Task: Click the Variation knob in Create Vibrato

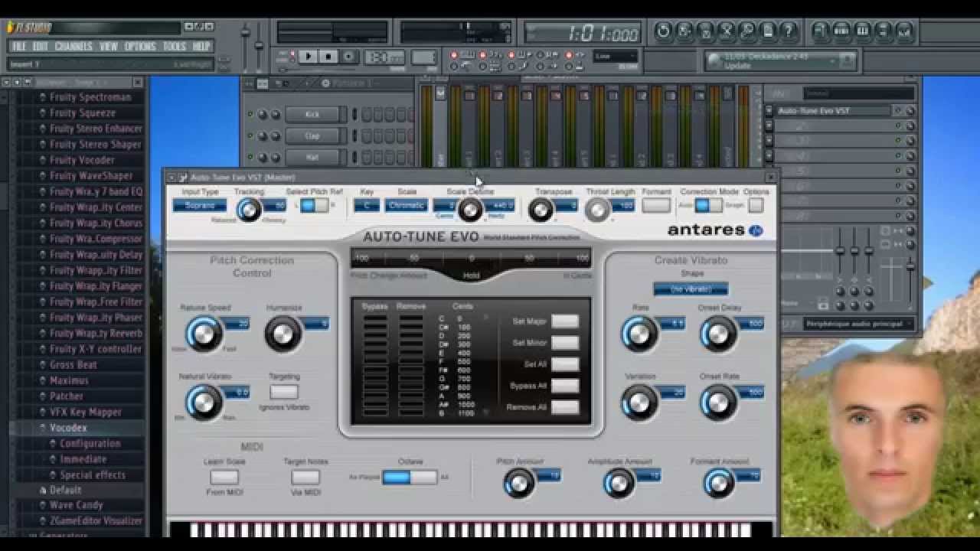Action: click(639, 402)
